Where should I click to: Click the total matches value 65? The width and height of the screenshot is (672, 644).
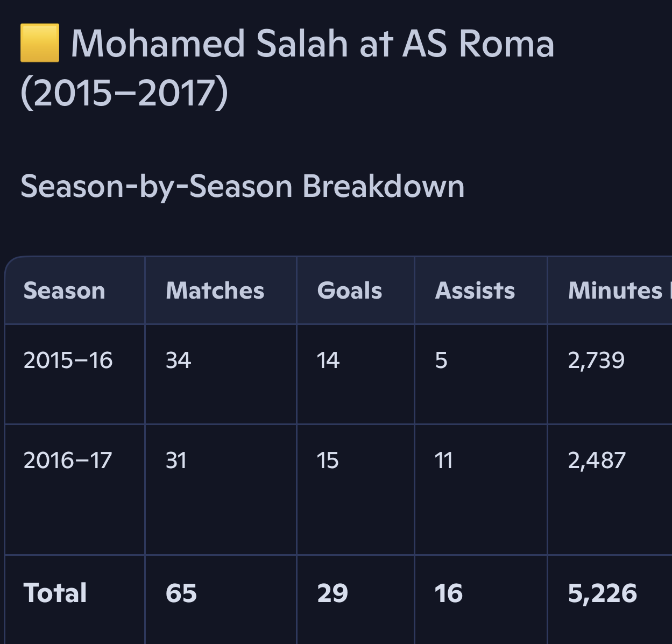click(x=181, y=593)
